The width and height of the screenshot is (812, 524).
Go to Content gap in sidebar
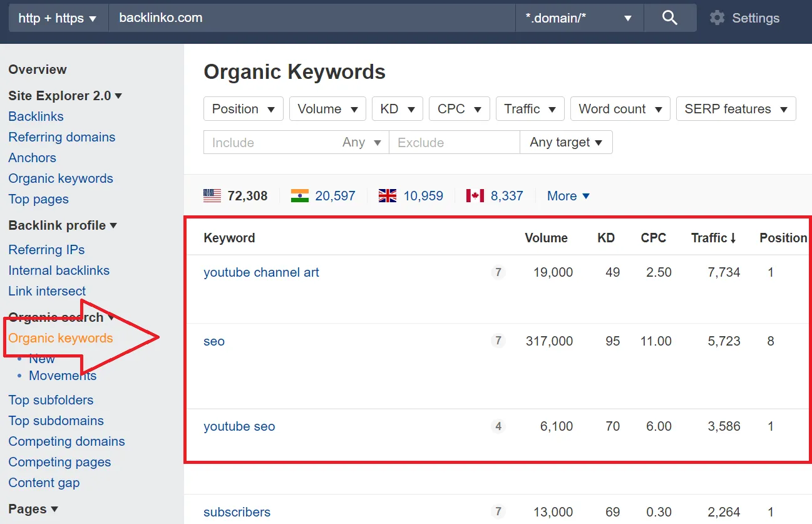(x=44, y=483)
